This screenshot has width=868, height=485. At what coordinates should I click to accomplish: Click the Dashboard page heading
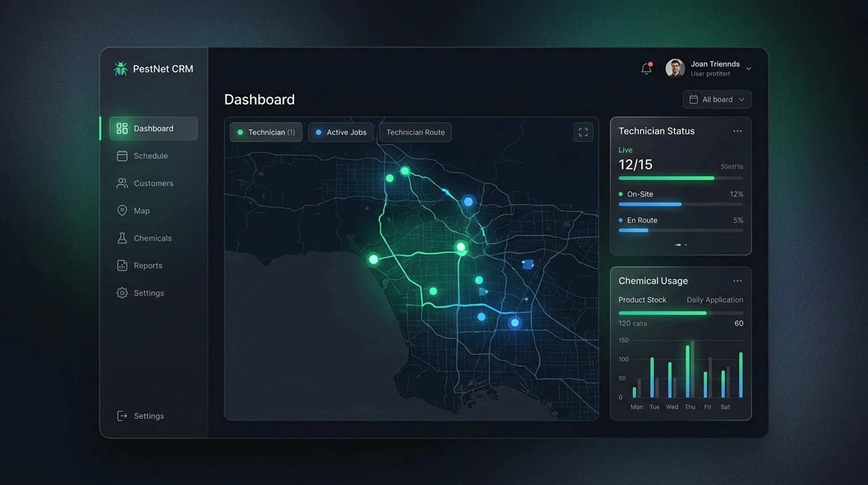click(x=259, y=99)
